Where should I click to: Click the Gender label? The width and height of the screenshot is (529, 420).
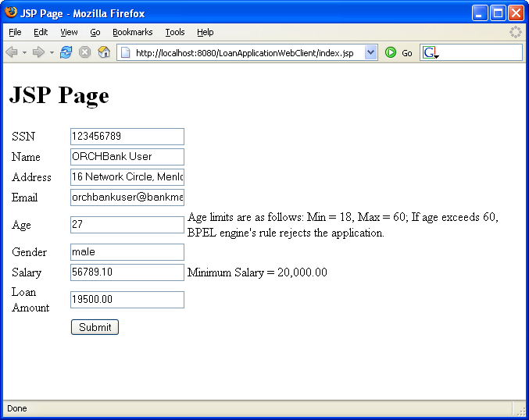(x=29, y=252)
